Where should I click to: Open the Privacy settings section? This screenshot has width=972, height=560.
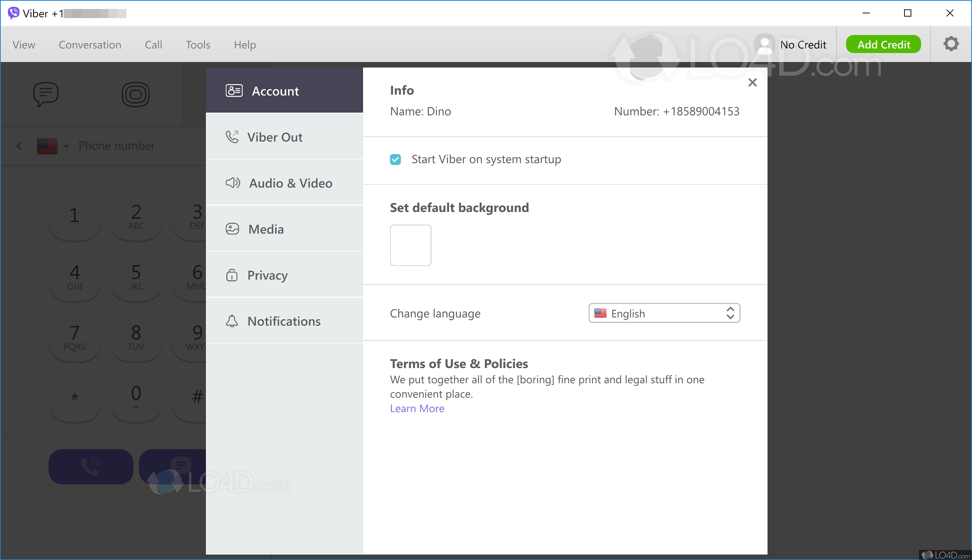point(268,275)
